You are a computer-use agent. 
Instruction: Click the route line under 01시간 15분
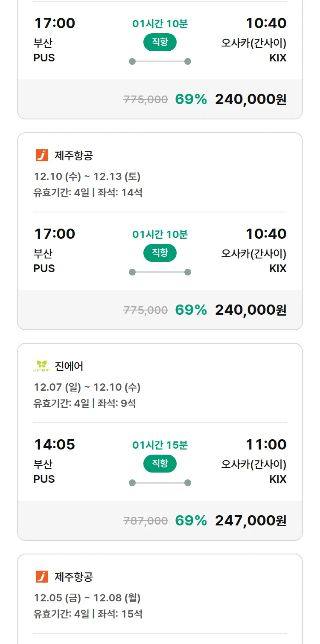pos(160,483)
